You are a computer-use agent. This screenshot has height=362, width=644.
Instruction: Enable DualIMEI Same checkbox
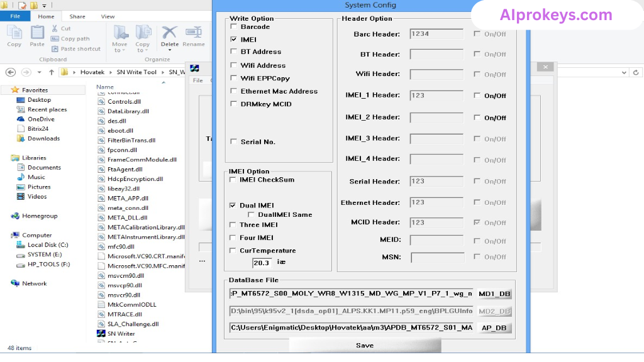click(x=251, y=215)
